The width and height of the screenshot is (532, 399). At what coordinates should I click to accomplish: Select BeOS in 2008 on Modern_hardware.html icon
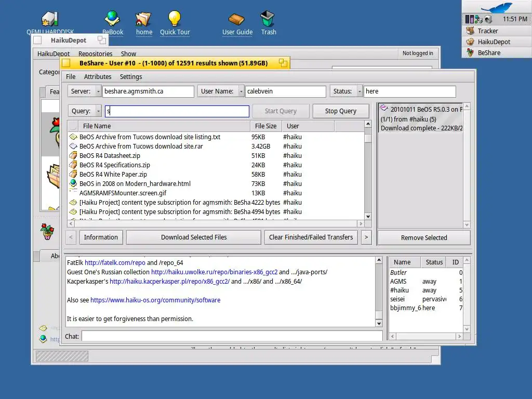73,183
